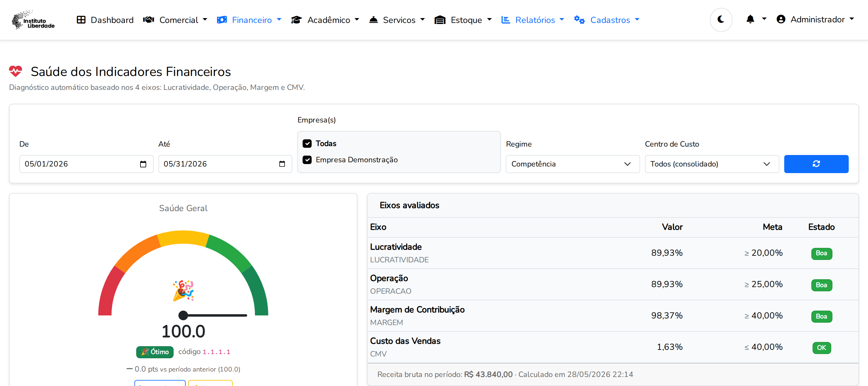Open the Centro de Custo dropdown
The height and width of the screenshot is (386, 868).
click(x=712, y=164)
